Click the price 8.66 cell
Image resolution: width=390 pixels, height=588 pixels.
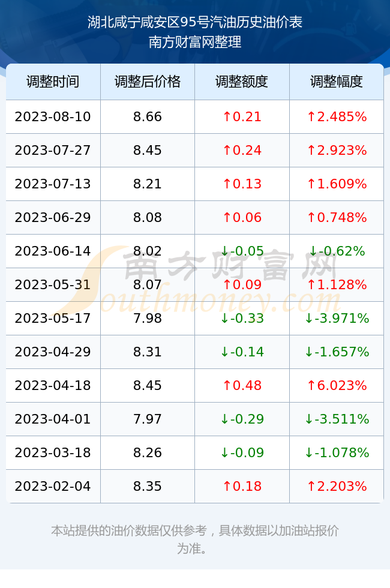pyautogui.click(x=148, y=116)
